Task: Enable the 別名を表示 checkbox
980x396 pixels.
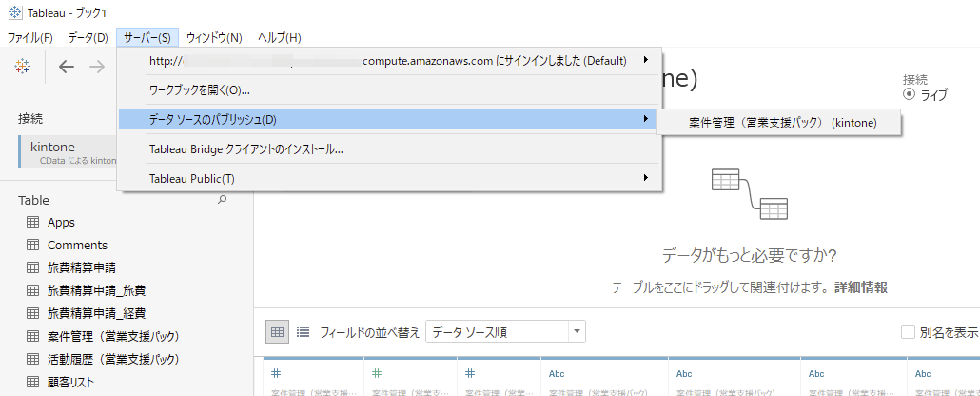Action: coord(908,332)
